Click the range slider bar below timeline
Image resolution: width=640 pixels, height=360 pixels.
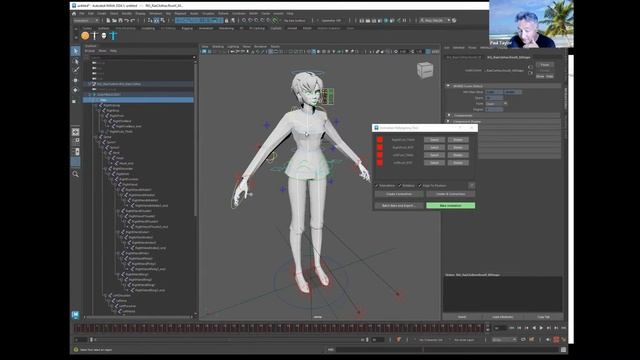coord(229,340)
